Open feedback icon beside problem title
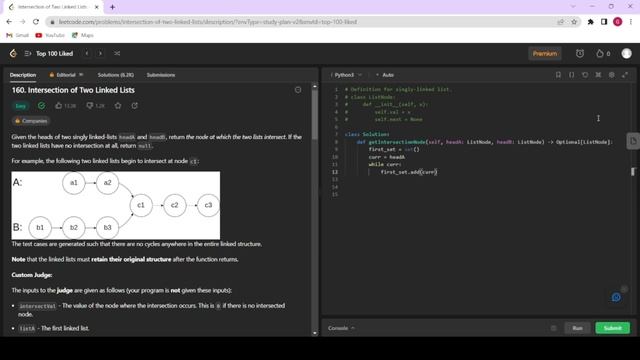 point(298,90)
